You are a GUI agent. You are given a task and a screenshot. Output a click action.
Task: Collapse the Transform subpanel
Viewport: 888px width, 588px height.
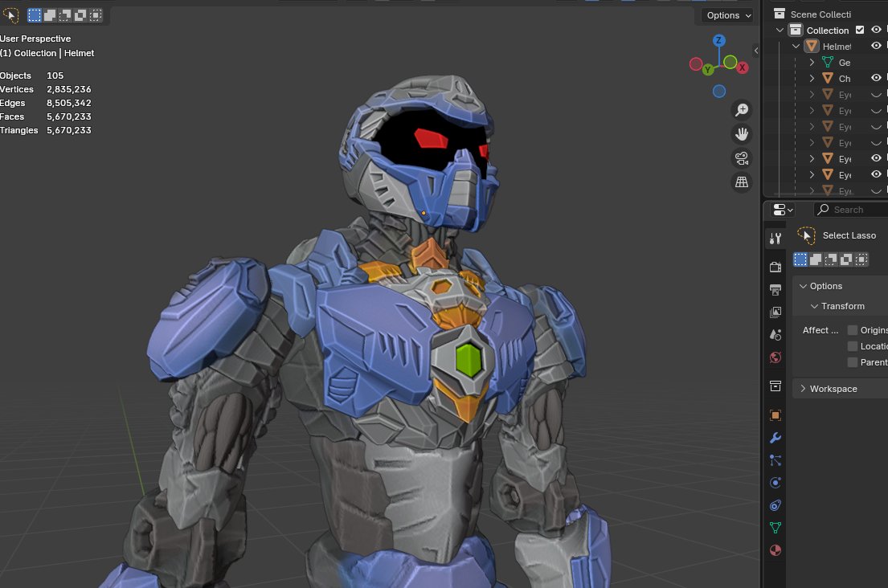pos(814,306)
